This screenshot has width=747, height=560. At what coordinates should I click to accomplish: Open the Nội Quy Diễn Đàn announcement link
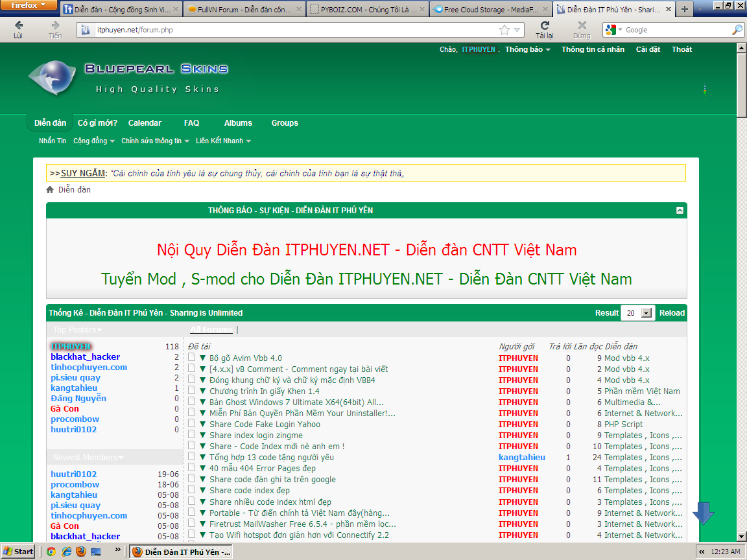[x=366, y=250]
